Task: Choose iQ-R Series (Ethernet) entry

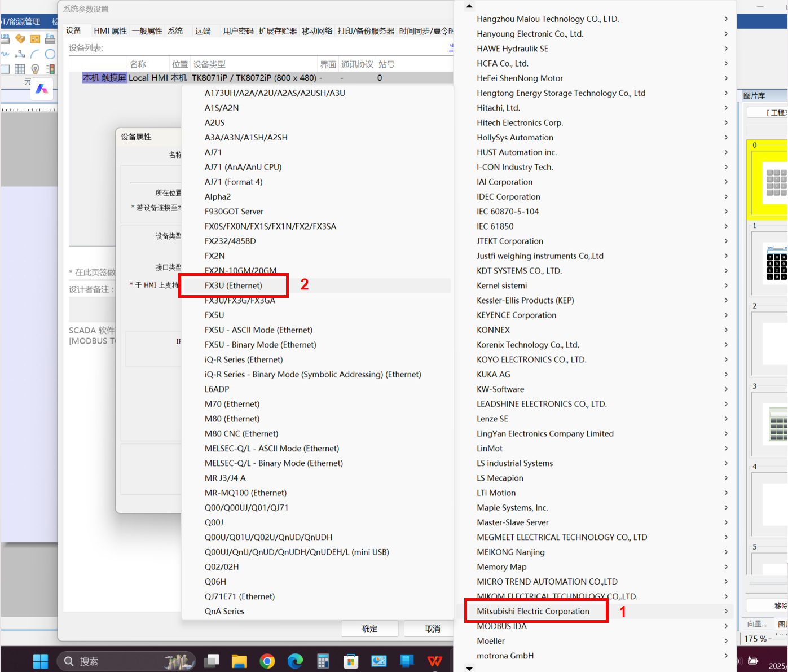Action: pyautogui.click(x=317, y=359)
